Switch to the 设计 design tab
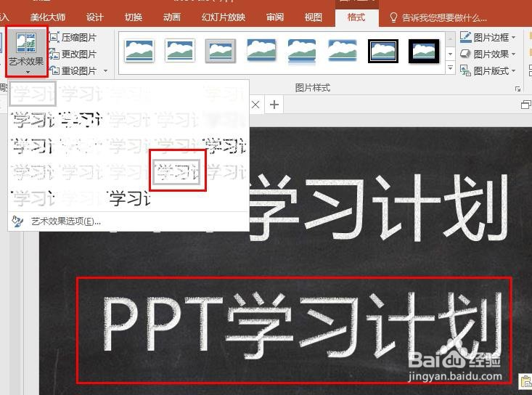 94,17
